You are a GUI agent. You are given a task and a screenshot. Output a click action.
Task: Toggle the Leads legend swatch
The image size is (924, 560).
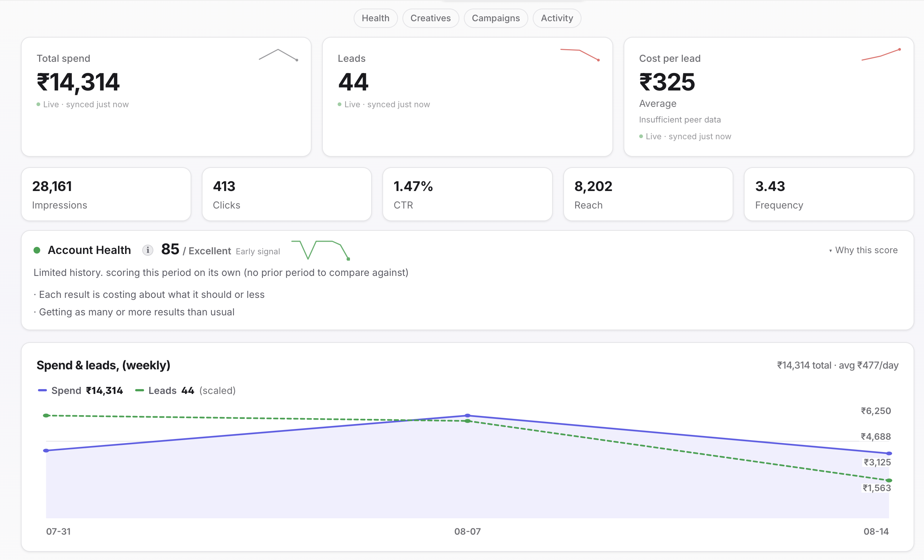click(140, 391)
